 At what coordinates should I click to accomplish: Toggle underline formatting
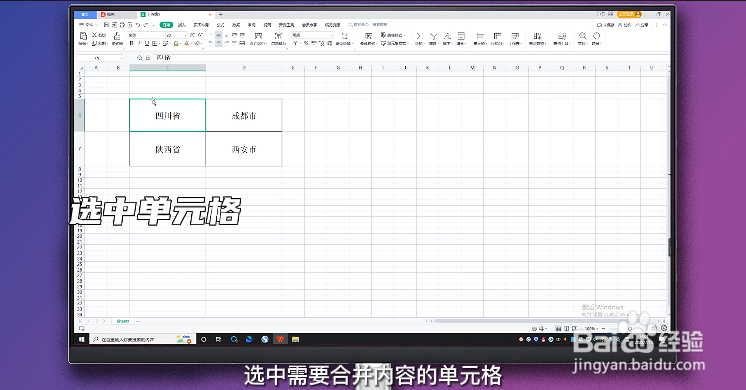(x=147, y=43)
